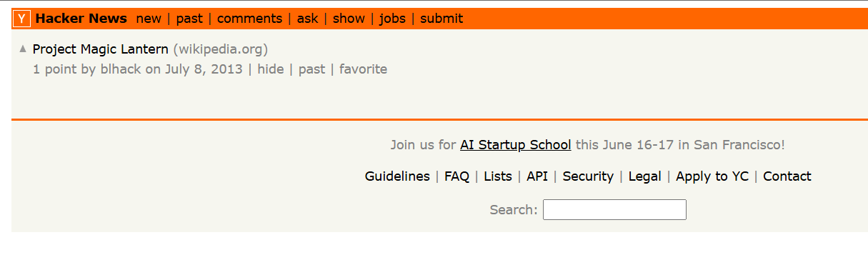Go to the jobs page
This screenshot has height=260, width=868.
click(392, 19)
